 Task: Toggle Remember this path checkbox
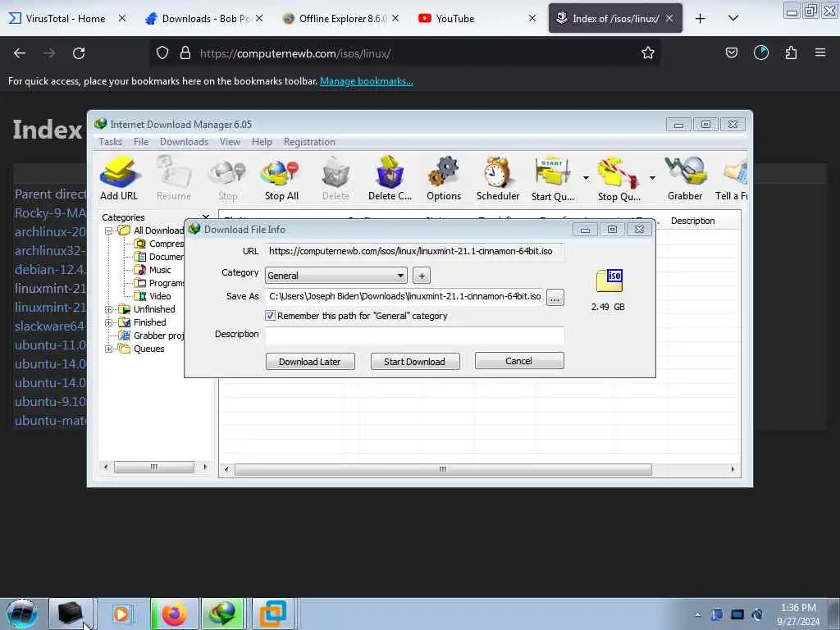[271, 316]
